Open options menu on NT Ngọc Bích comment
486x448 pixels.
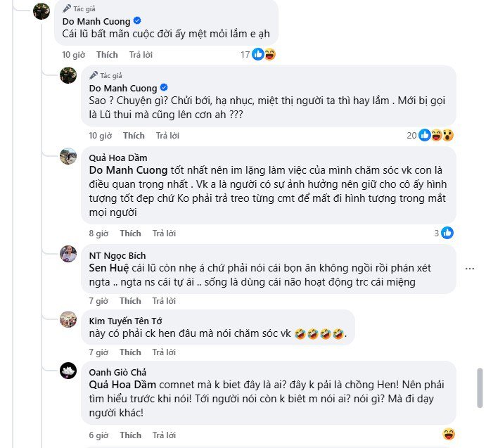point(470,267)
